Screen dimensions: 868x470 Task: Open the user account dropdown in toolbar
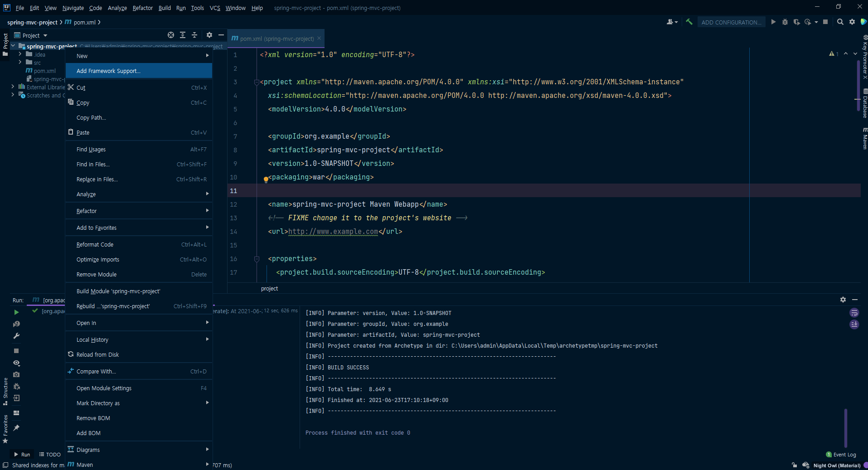tap(672, 22)
